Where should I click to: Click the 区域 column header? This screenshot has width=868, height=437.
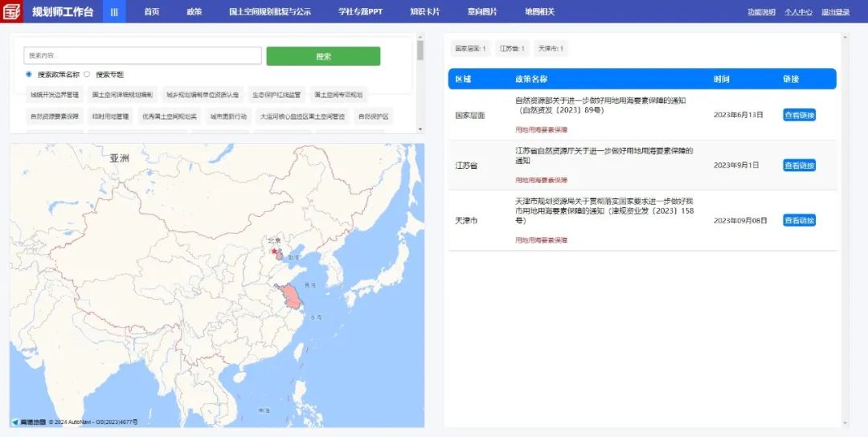(x=464, y=79)
